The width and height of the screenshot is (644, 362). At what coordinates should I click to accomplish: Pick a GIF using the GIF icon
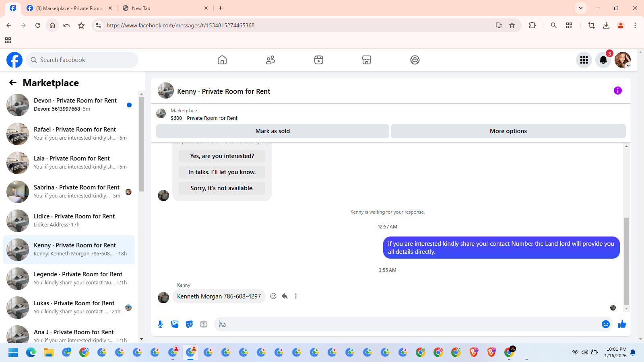204,324
